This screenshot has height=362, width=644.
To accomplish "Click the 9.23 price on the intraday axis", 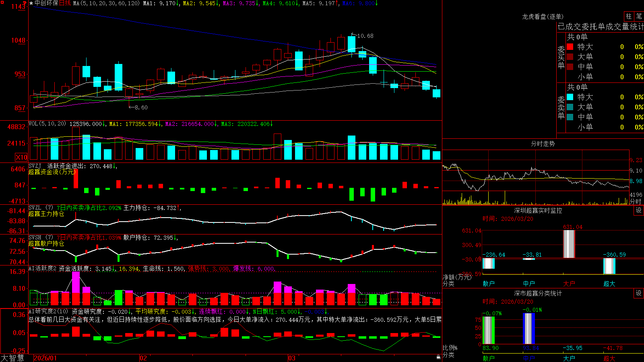I will (636, 160).
